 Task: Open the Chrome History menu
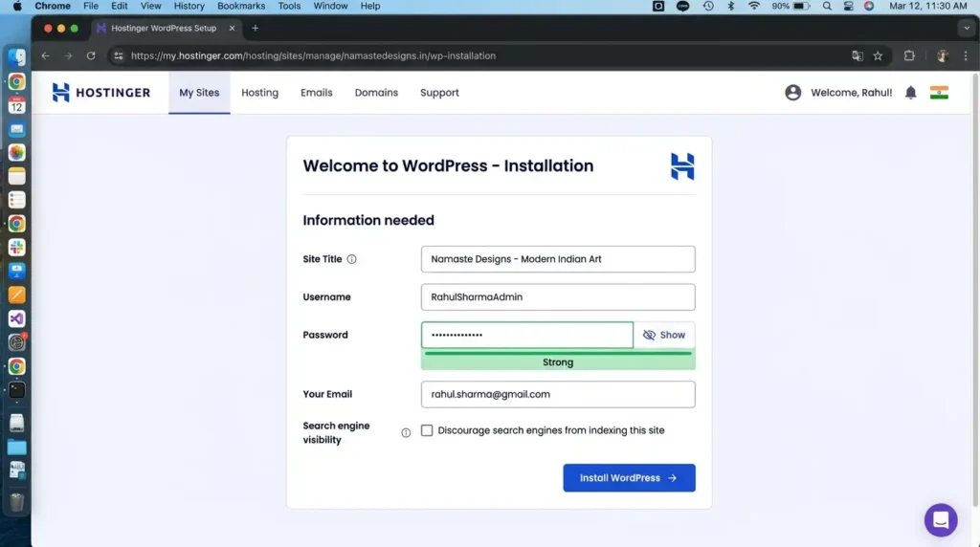(189, 6)
